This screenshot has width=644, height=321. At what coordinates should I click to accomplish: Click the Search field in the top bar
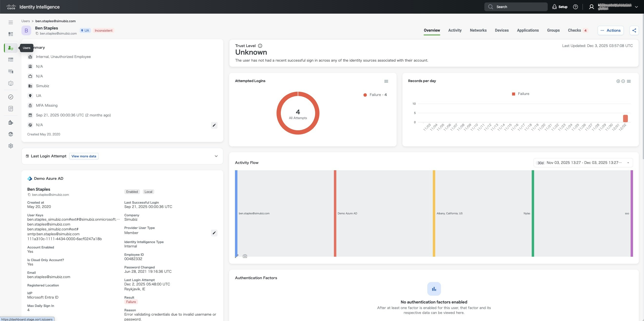tap(516, 7)
